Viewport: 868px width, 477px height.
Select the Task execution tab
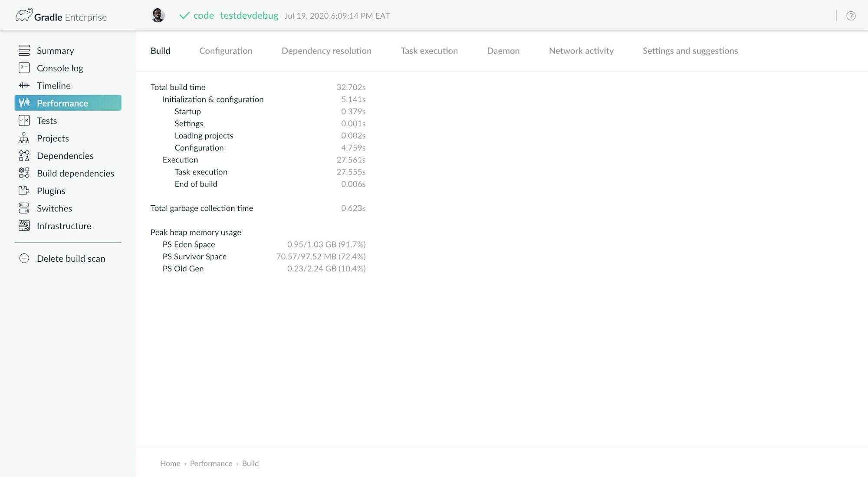coord(429,51)
